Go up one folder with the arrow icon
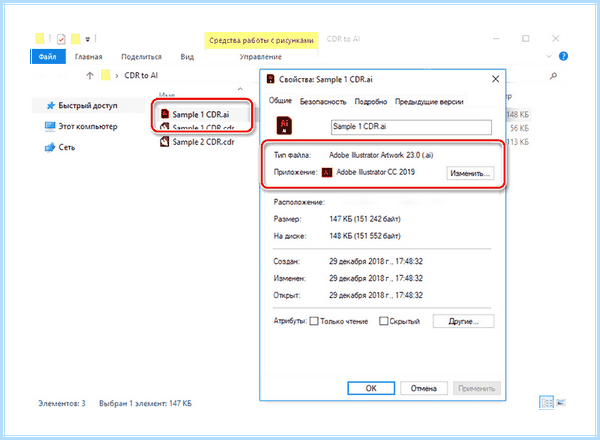The width and height of the screenshot is (600, 440). pos(90,75)
